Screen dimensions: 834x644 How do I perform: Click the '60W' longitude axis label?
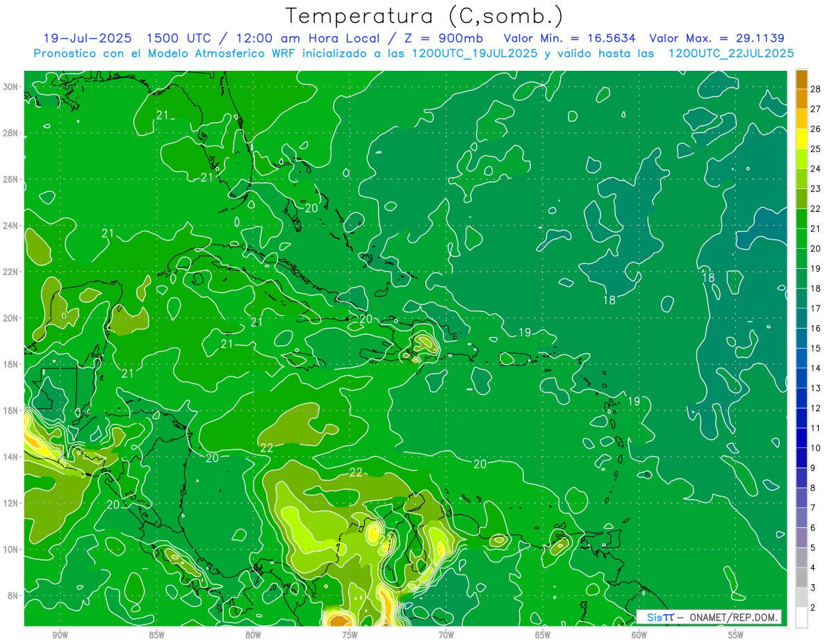(x=639, y=635)
